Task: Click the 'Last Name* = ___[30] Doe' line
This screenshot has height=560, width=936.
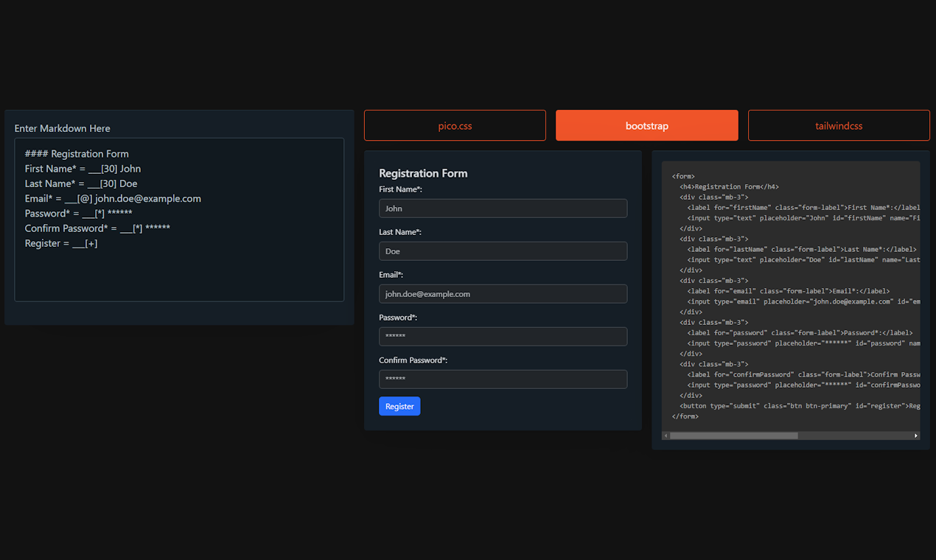Action: click(81, 183)
